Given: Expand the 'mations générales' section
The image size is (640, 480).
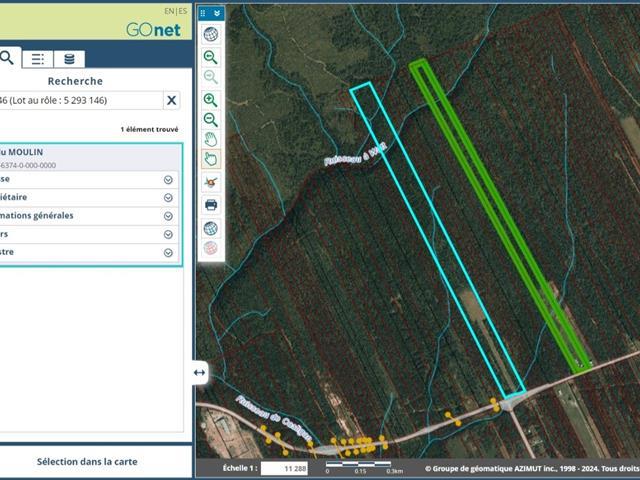Looking at the screenshot, I should 168,216.
